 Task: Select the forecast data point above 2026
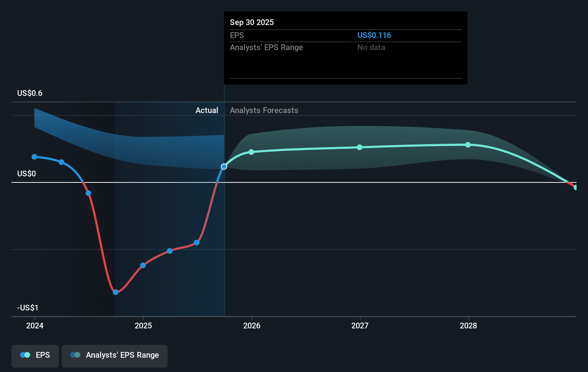[x=251, y=152]
